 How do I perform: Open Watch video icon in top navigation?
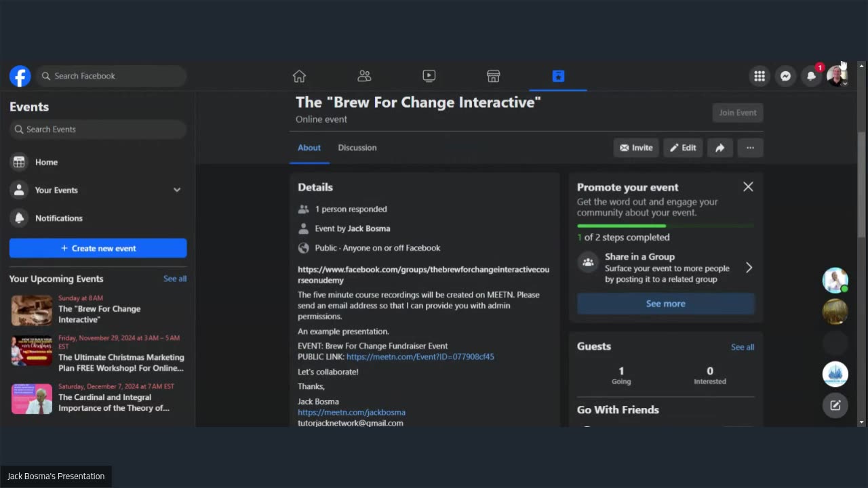click(x=429, y=76)
